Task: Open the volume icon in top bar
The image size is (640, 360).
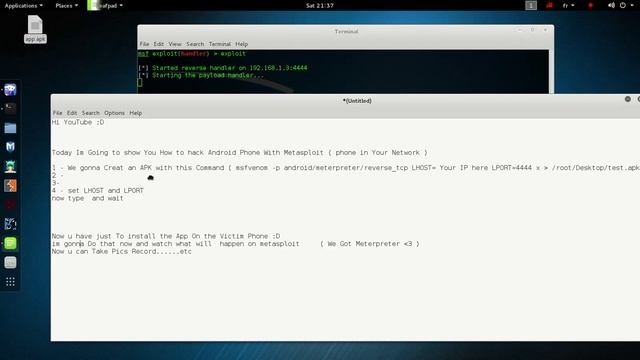Action: (x=611, y=5)
